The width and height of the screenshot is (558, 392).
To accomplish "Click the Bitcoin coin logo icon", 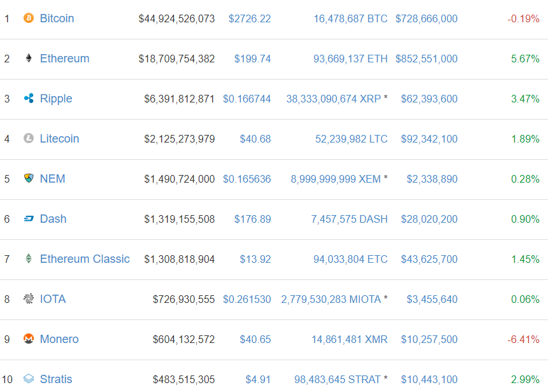I will pos(29,18).
